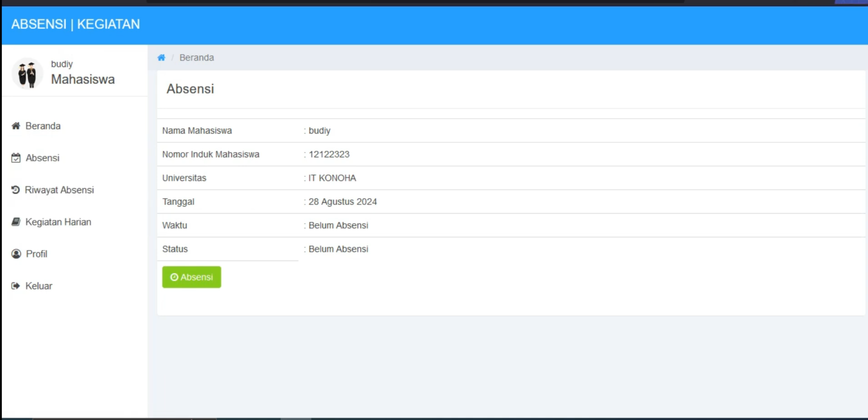Open Riwayat Absensi from the sidebar

tap(52, 190)
